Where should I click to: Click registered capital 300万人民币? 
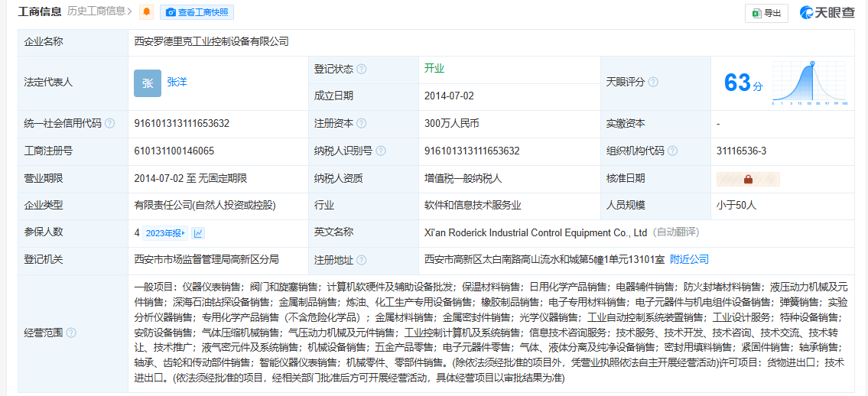click(x=451, y=123)
